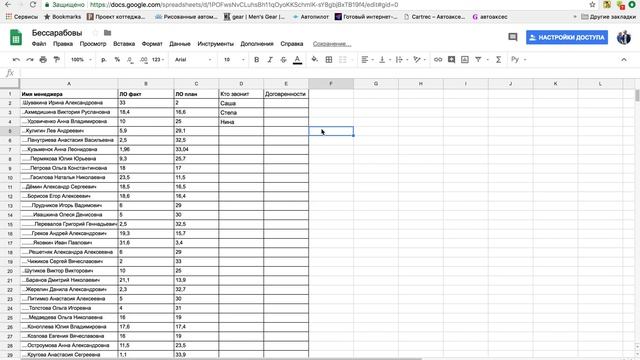The height and width of the screenshot is (360, 640).
Task: Open the Просмотр menu
Action: click(x=93, y=44)
